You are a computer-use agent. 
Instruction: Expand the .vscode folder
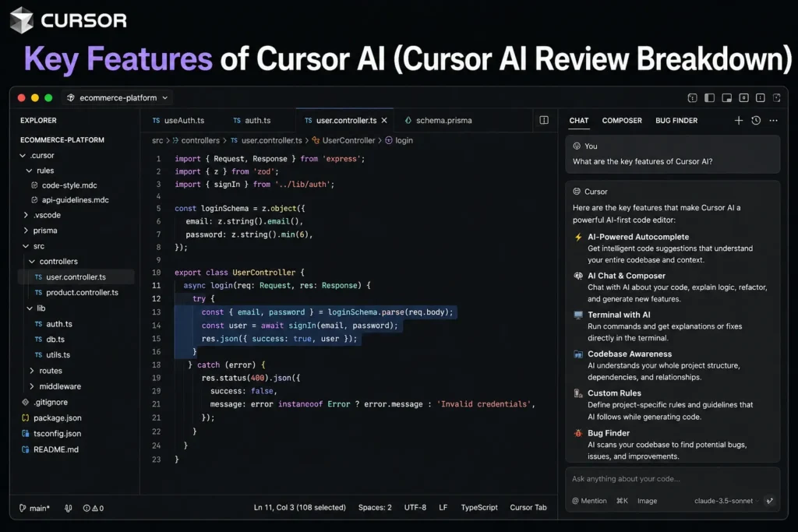pyautogui.click(x=26, y=215)
